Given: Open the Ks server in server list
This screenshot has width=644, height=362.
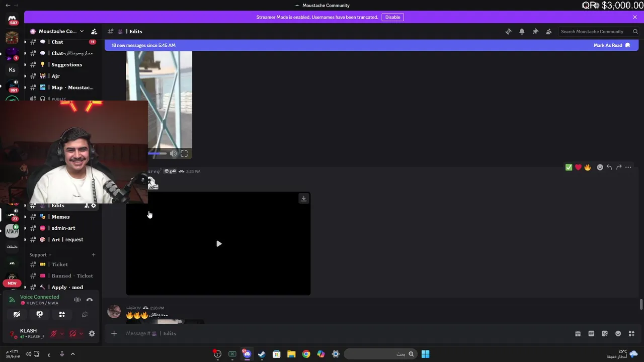Looking at the screenshot, I should pos(12,70).
